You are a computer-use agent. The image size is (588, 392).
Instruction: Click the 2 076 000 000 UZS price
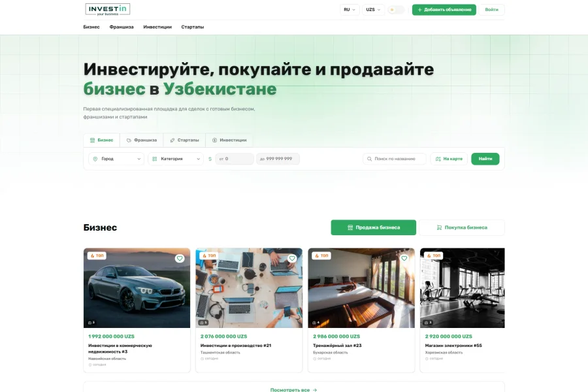pos(223,336)
